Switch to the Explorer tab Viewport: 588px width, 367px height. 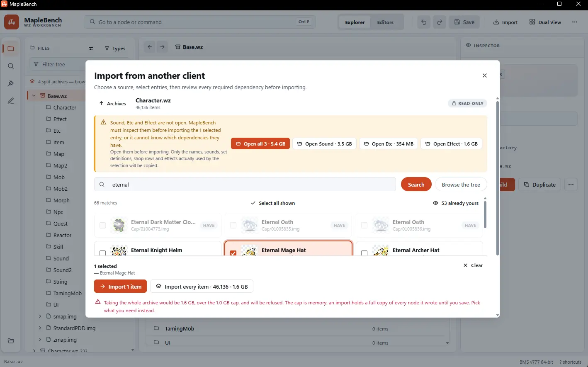tap(355, 22)
